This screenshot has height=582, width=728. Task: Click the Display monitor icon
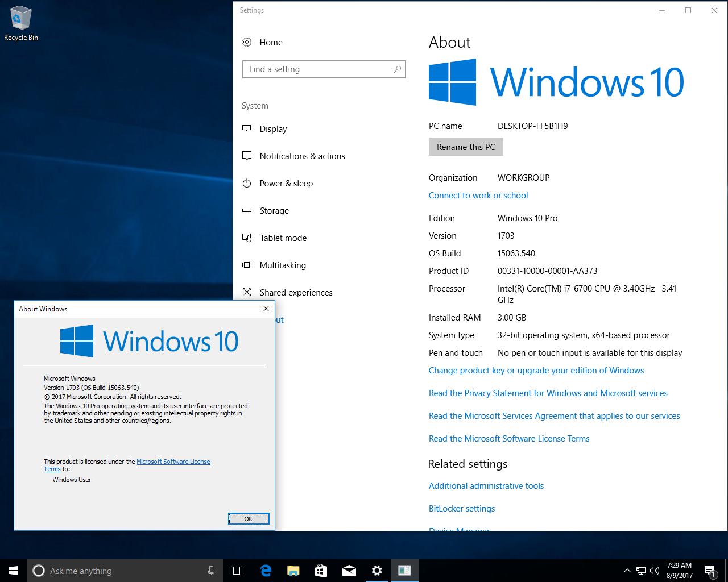click(247, 128)
